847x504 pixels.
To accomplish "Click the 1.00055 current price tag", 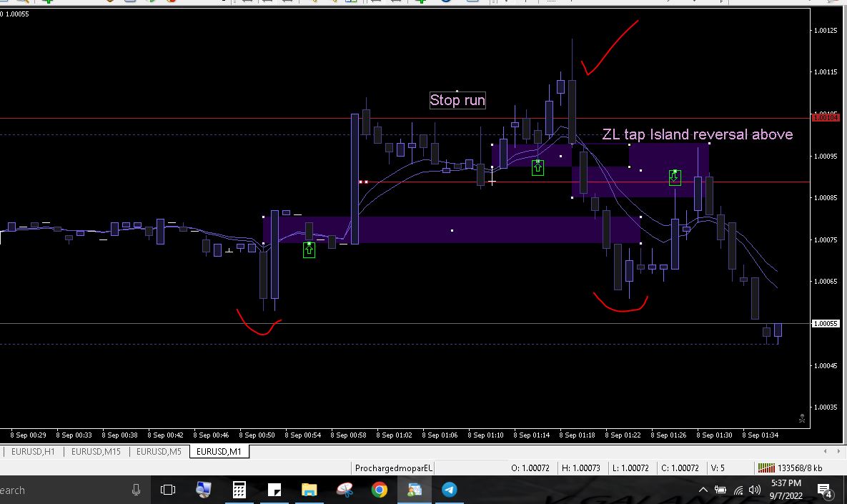I will tap(826, 324).
